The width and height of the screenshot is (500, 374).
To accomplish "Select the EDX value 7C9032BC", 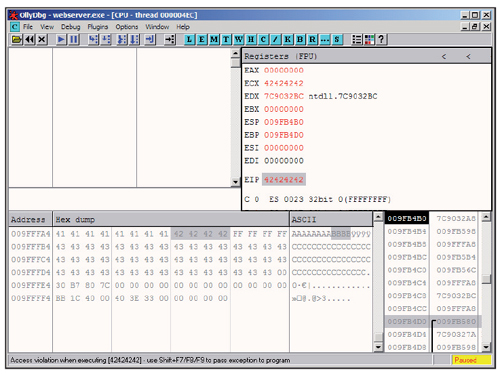I will [x=284, y=96].
